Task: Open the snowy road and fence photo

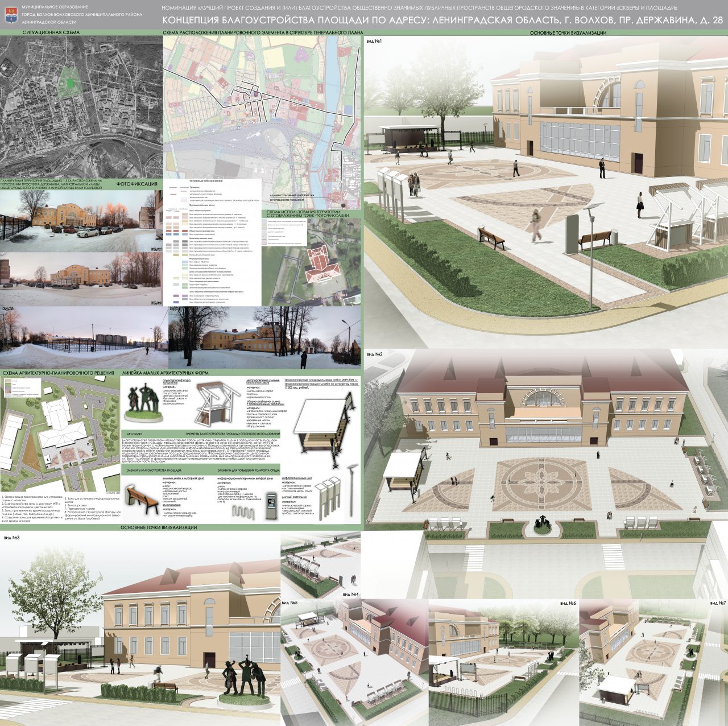Action: [x=83, y=337]
